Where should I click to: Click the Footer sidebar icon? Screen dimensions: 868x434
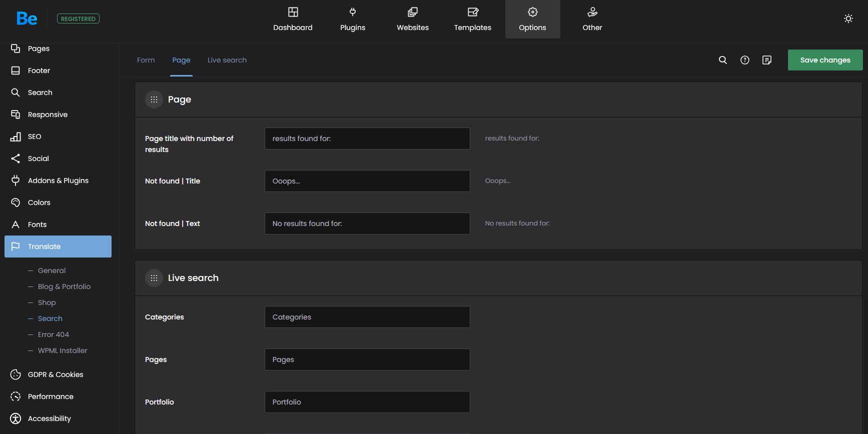(x=16, y=70)
